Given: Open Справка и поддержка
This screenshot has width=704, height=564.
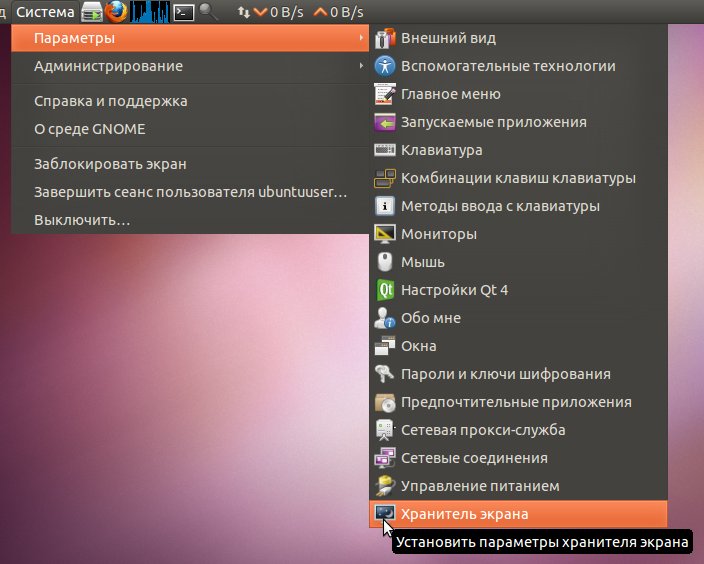Looking at the screenshot, I should 190,101.
